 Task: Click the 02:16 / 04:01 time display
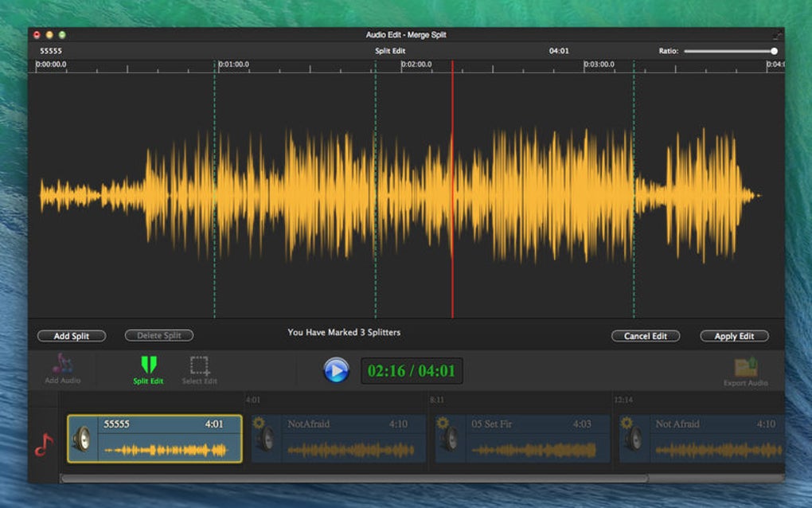click(413, 369)
